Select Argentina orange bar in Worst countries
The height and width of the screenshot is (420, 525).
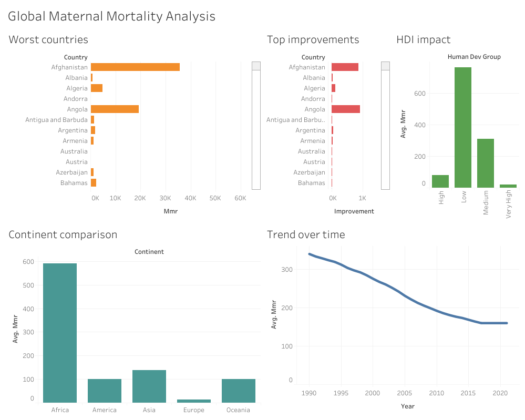pyautogui.click(x=93, y=130)
